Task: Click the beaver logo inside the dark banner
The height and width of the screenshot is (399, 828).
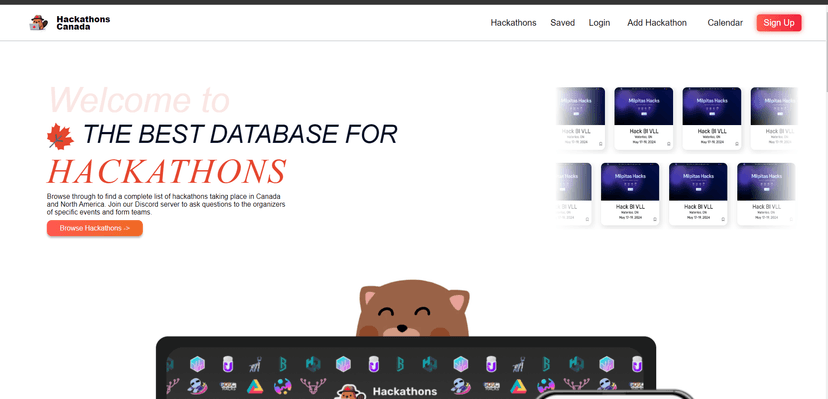Action: point(351,392)
